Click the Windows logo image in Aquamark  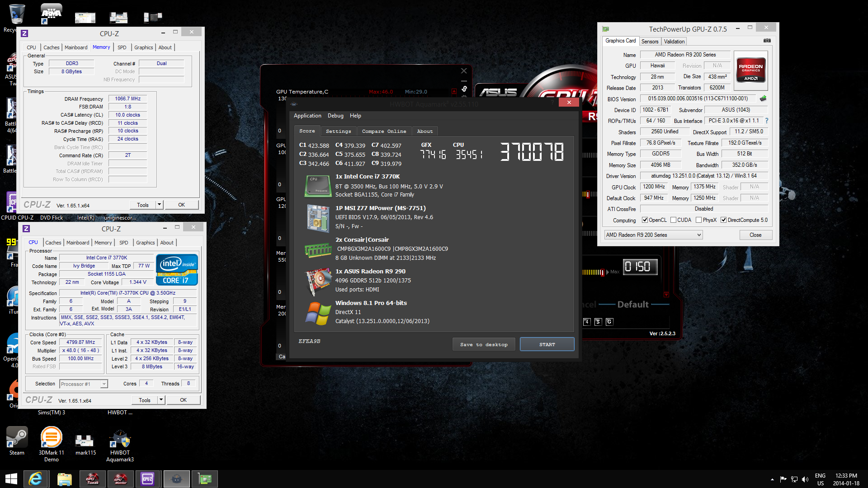coord(318,313)
